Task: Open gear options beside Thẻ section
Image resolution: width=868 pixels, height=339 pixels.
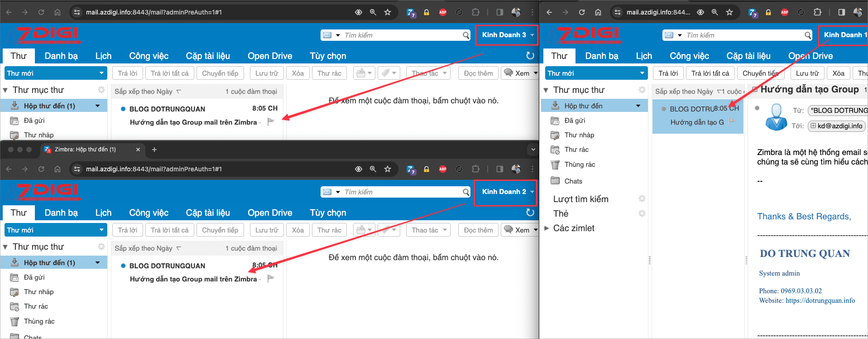Action: (642, 213)
